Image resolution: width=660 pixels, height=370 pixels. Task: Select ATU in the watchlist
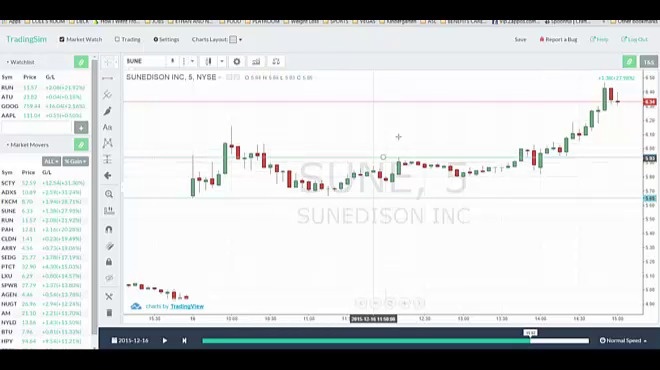45,97
